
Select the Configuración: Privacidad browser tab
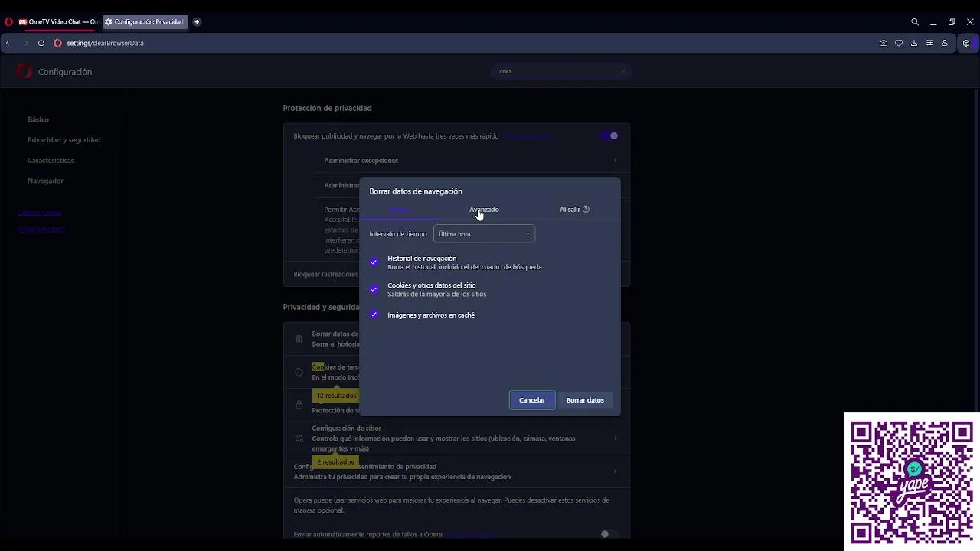coord(144,22)
